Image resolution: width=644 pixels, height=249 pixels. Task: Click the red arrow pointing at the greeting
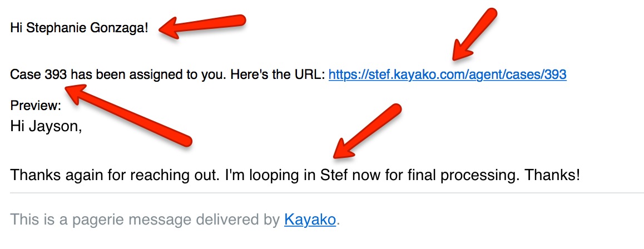coord(202,27)
